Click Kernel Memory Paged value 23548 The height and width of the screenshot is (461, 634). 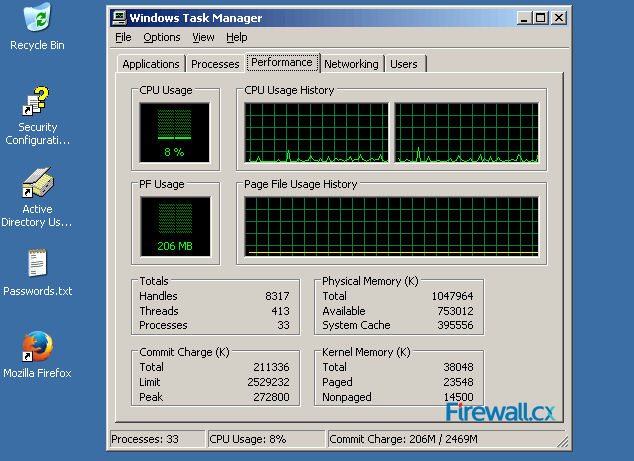458,382
